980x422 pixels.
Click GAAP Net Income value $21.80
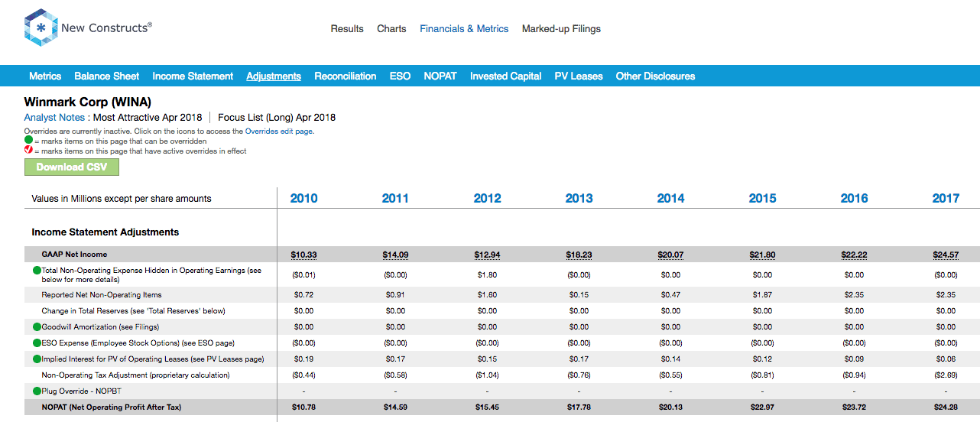point(762,255)
